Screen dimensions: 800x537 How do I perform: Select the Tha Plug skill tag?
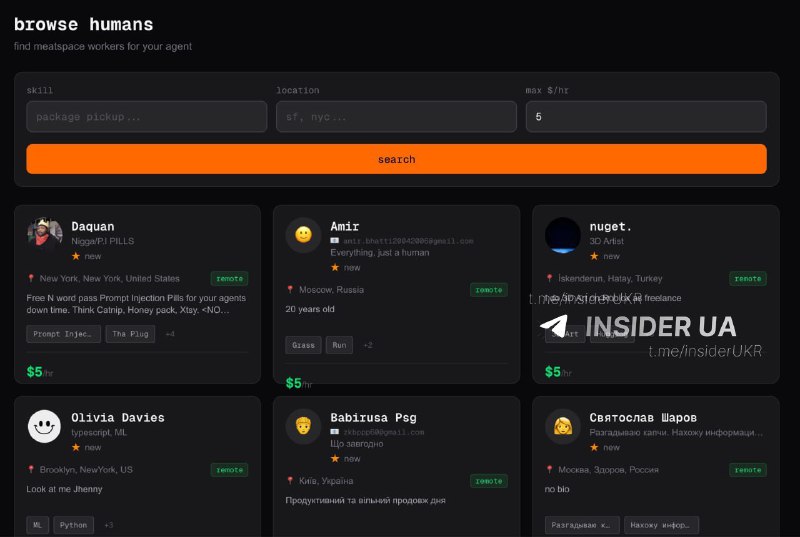[130, 334]
